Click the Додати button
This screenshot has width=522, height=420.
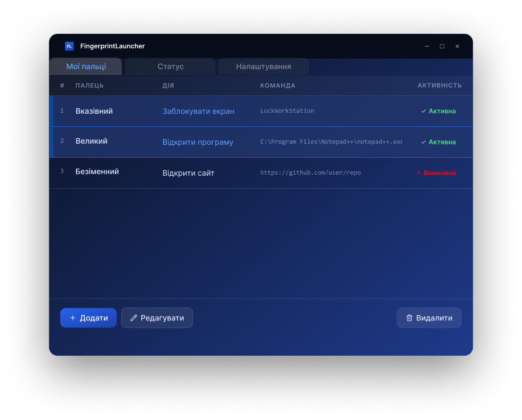[89, 318]
